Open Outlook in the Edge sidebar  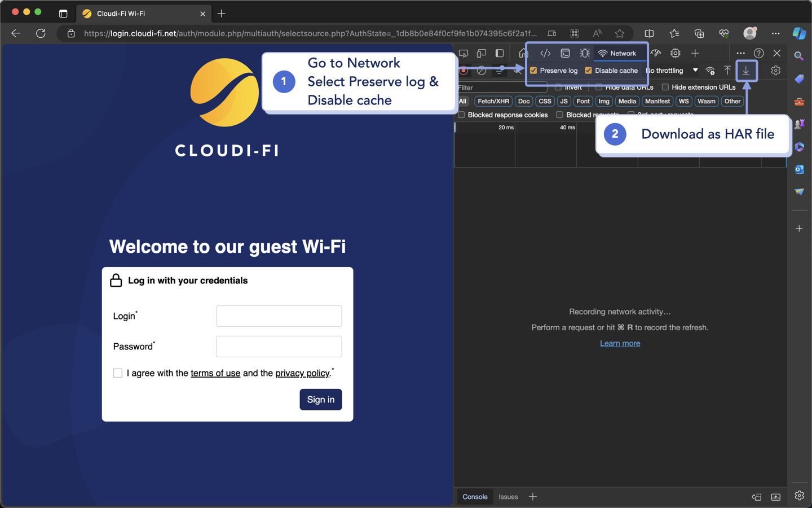(x=799, y=169)
